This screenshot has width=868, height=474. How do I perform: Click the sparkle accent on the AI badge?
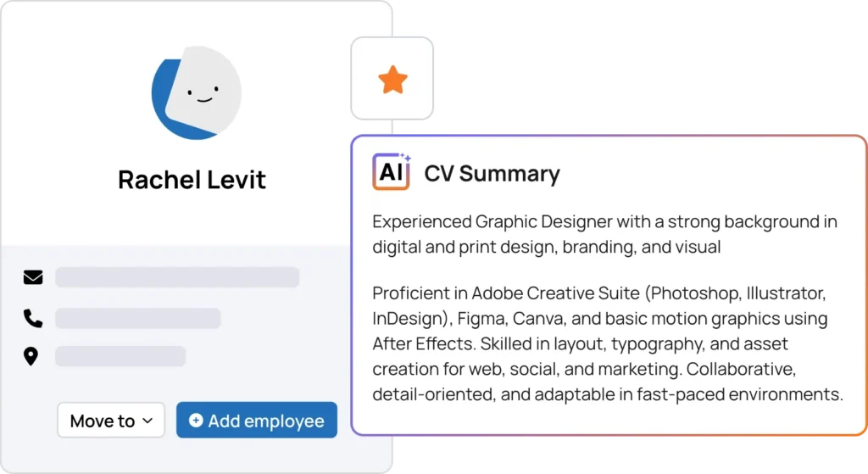point(406,158)
